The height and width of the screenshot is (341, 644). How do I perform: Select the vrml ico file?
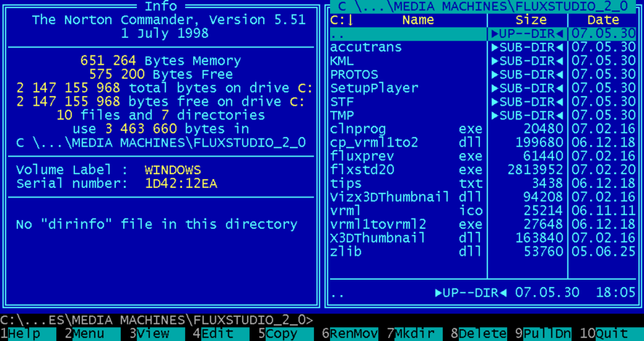click(x=483, y=210)
